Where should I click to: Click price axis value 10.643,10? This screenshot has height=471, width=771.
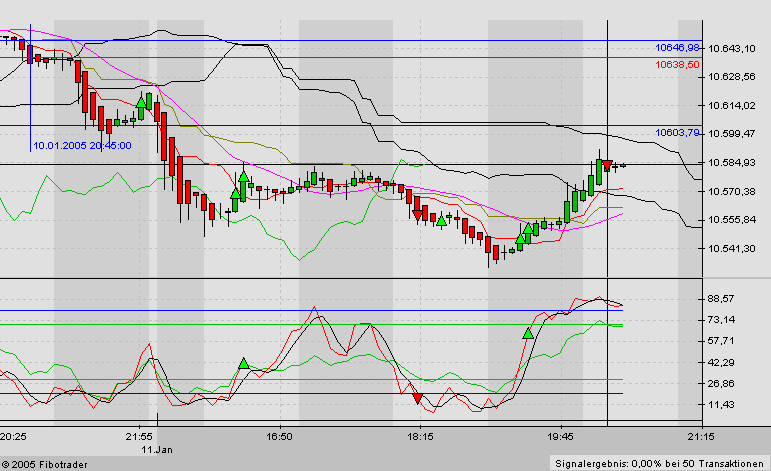pos(732,48)
